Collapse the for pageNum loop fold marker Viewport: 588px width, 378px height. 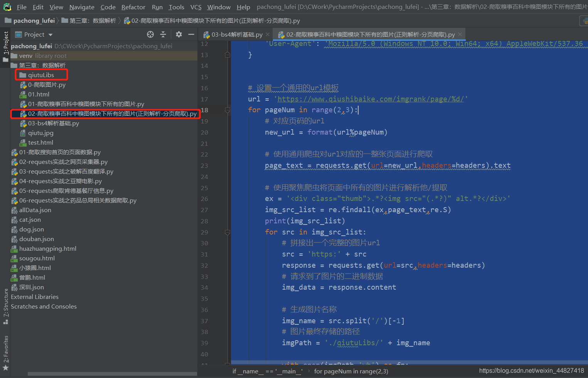point(227,110)
